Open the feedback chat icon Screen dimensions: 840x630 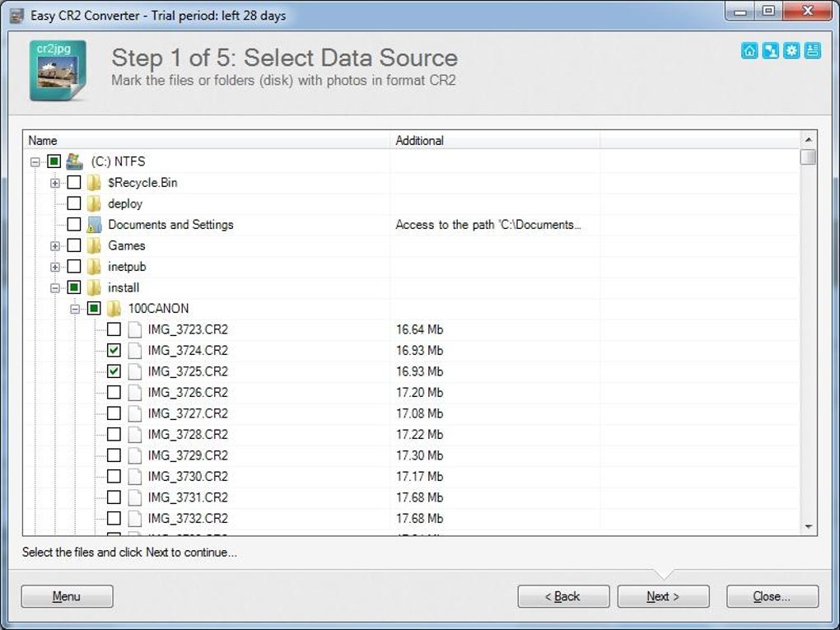coord(770,51)
